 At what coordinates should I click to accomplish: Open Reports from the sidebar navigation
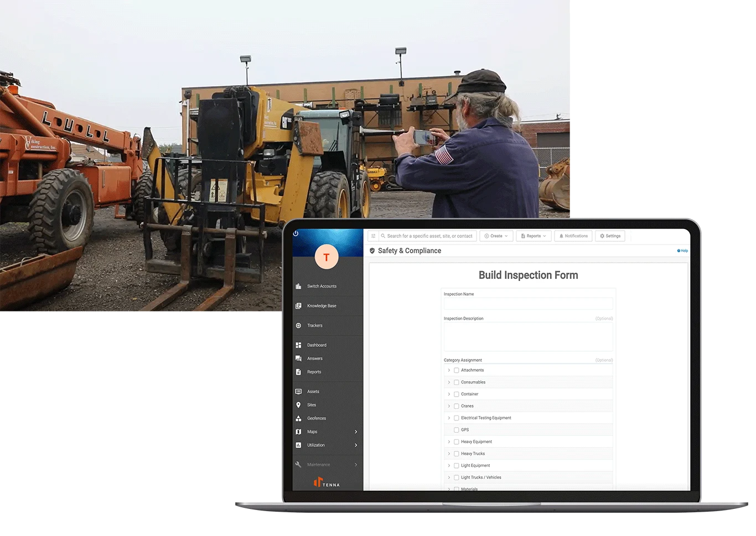(x=299, y=372)
